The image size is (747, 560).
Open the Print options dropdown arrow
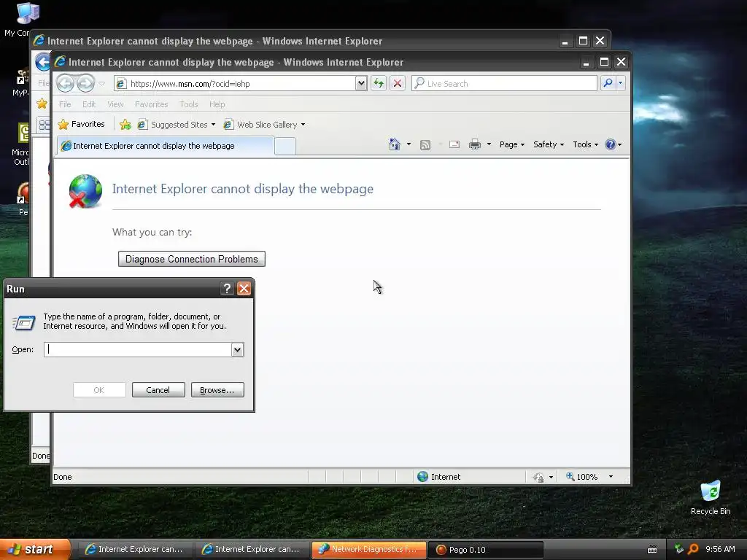[x=489, y=144]
